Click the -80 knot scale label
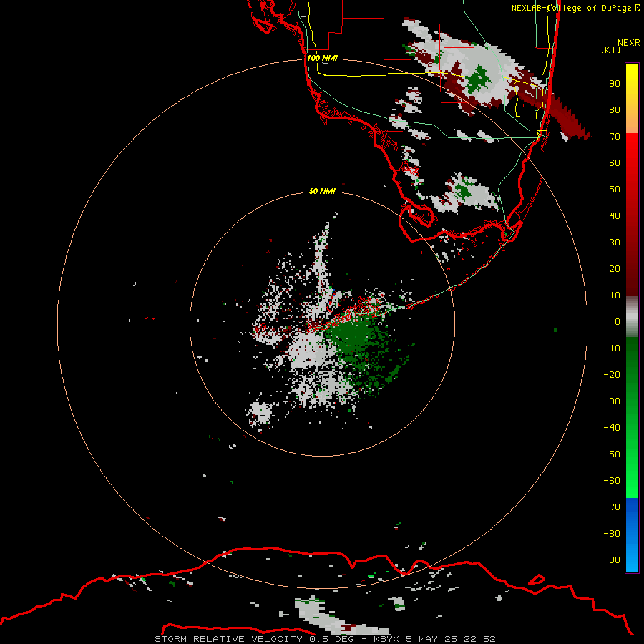 tap(612, 534)
